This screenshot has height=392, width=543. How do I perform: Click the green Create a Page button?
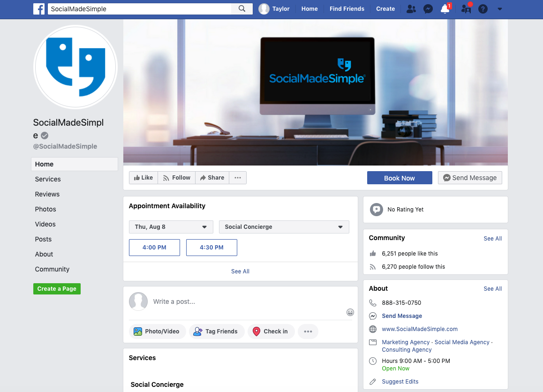point(57,289)
